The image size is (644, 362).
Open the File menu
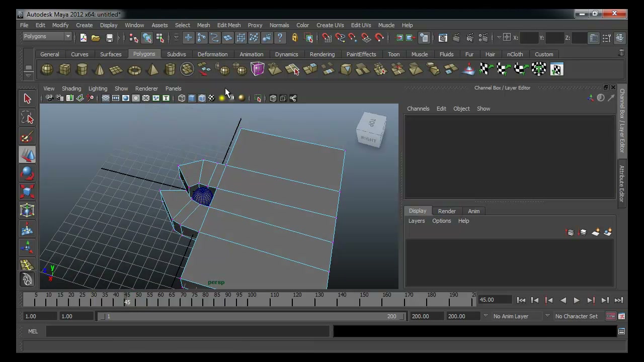click(24, 25)
